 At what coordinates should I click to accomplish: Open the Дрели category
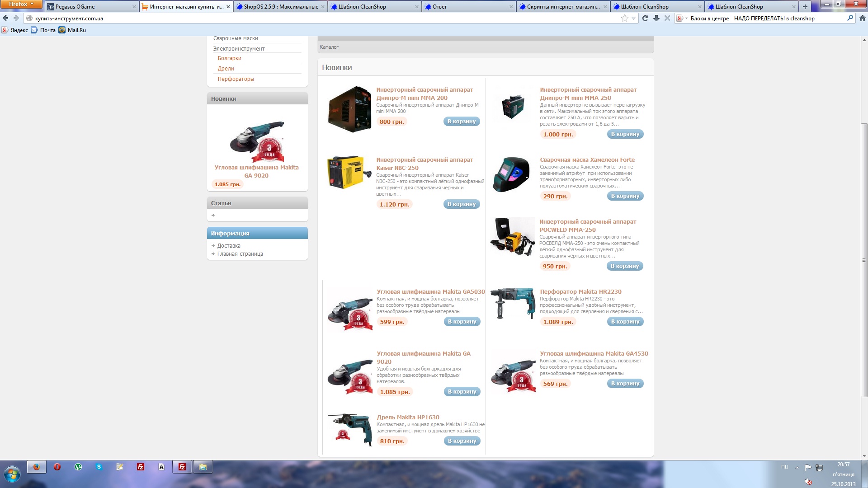226,69
